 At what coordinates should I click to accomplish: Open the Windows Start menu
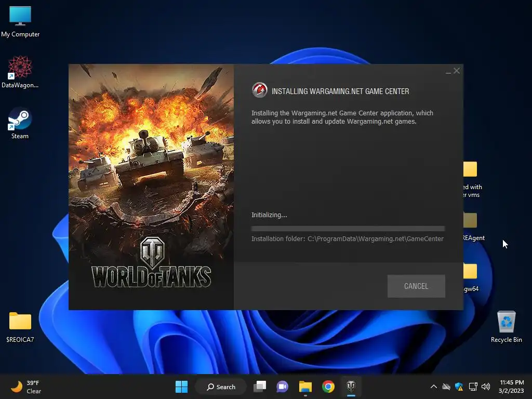pyautogui.click(x=181, y=387)
